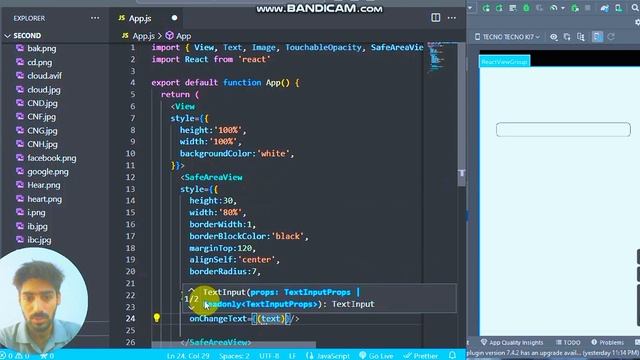The image size is (640, 360).
Task: Open the i.png file
Action: [x=36, y=213]
